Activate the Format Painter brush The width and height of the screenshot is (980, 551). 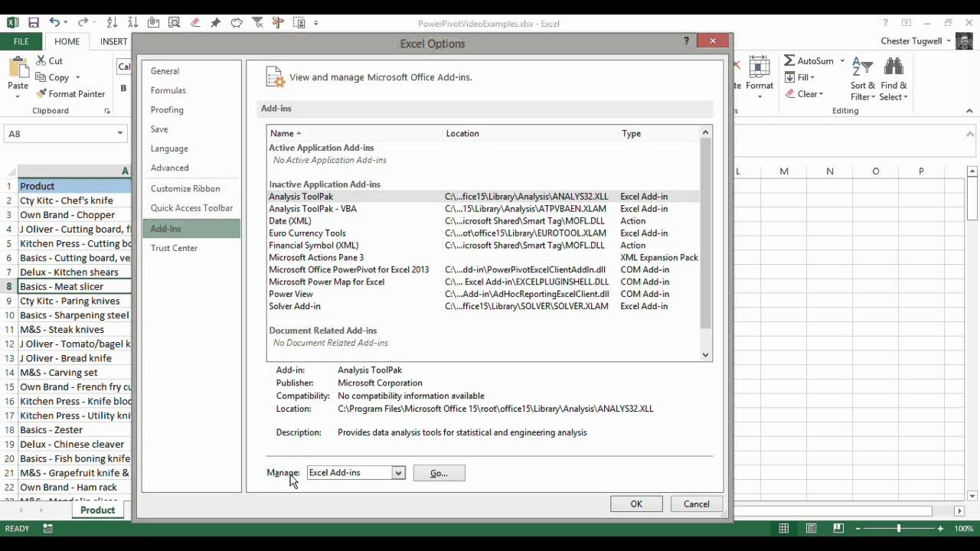[x=70, y=94]
